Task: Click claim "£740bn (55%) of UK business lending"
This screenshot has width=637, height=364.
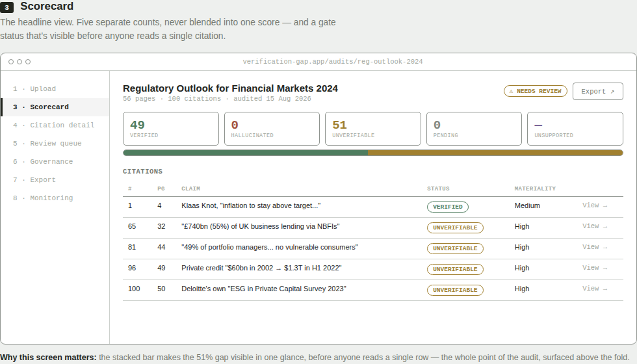Action: tap(261, 226)
